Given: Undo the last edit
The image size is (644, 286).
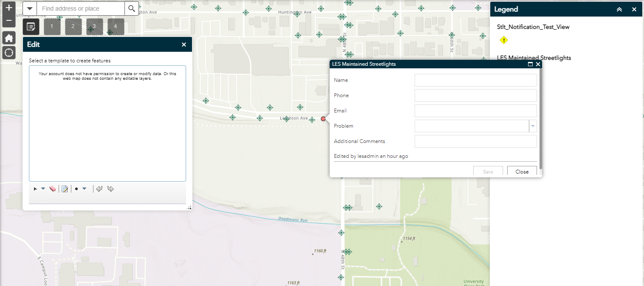Looking at the screenshot, I should 99,189.
